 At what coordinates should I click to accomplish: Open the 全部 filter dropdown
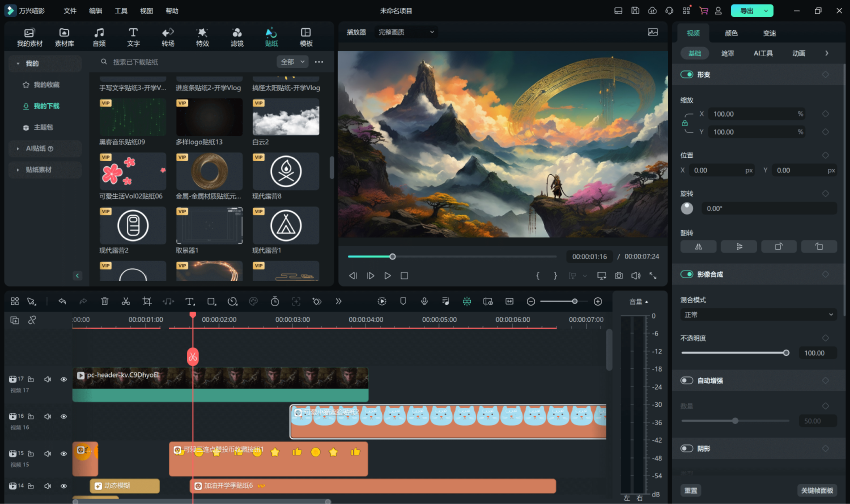[290, 62]
